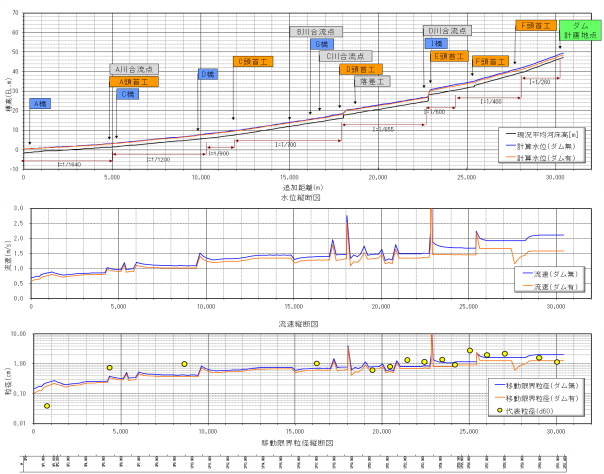This screenshot has height=474, width=604.
Task: Select the orange C頭首工 label
Action: (x=252, y=62)
